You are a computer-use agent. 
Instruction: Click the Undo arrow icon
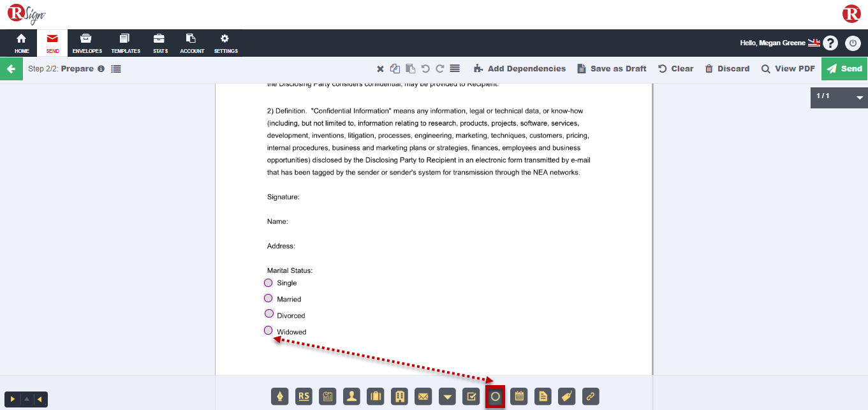tap(425, 69)
